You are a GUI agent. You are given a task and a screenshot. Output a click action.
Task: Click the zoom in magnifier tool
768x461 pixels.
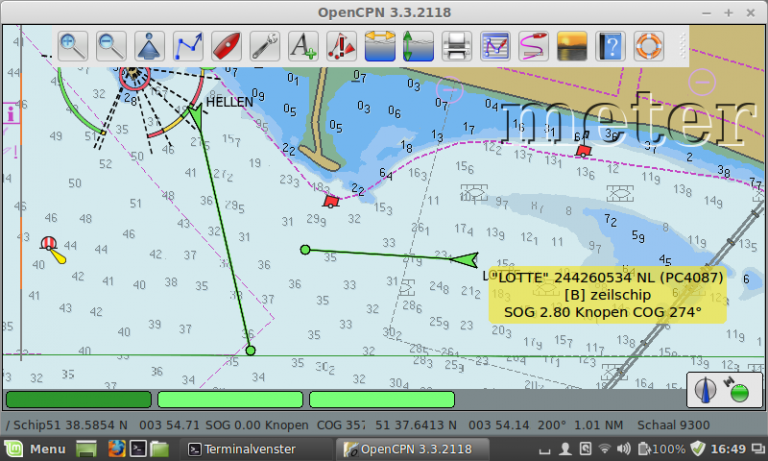point(74,46)
